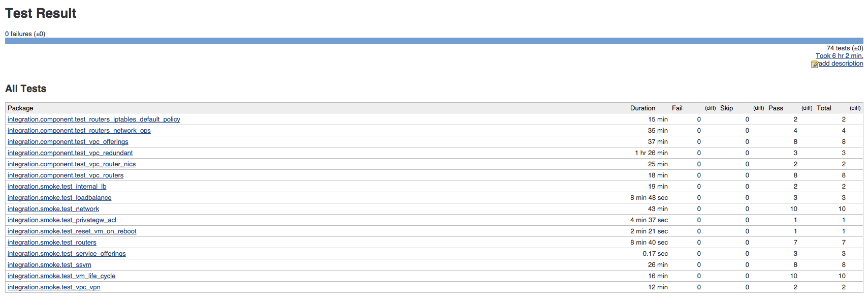This screenshot has height=299, width=868.
Task: Sort the table by the Pass column
Action: point(776,108)
